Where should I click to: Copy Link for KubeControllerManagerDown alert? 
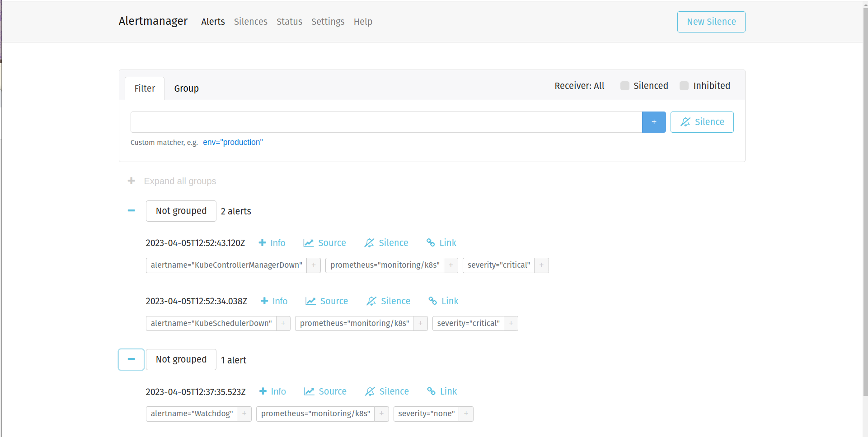pyautogui.click(x=441, y=243)
